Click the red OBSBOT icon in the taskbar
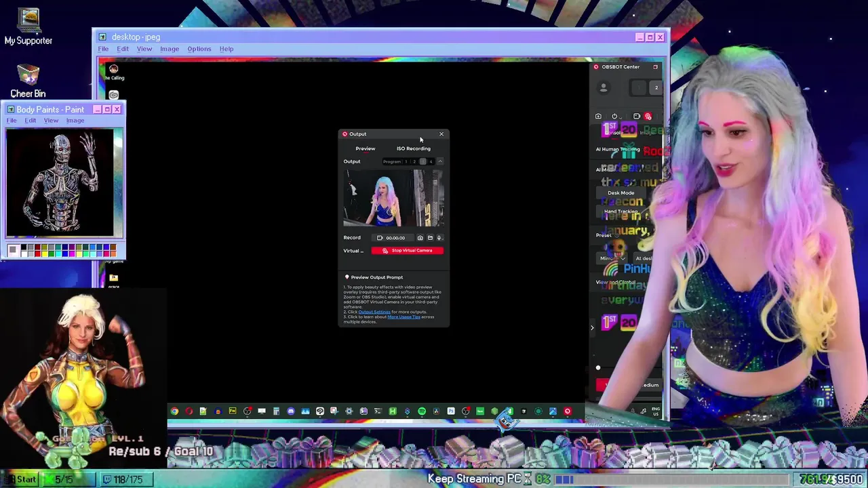 (567, 411)
